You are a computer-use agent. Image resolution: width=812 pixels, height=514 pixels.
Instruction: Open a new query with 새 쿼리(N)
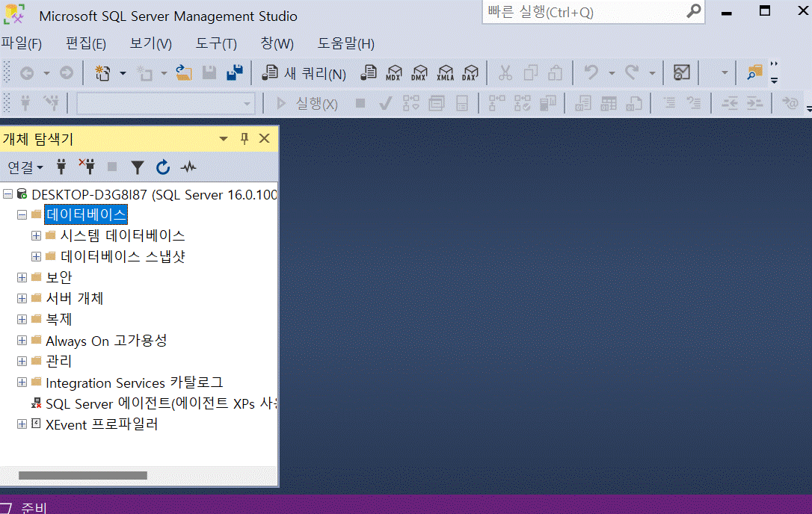[304, 73]
